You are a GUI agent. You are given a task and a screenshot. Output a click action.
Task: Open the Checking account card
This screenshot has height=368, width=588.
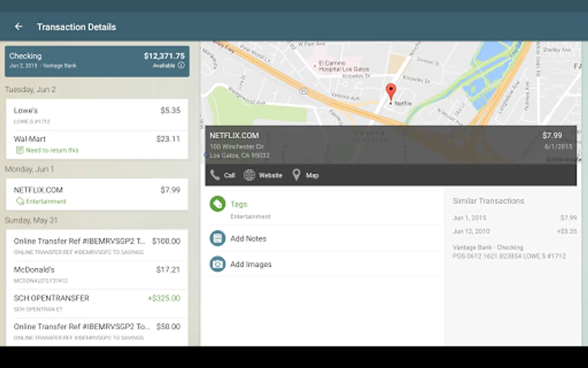click(x=97, y=61)
